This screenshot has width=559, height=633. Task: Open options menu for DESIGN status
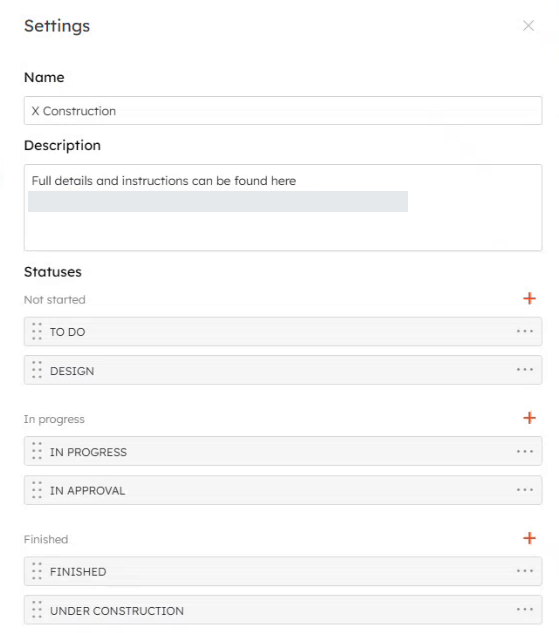pos(525,370)
